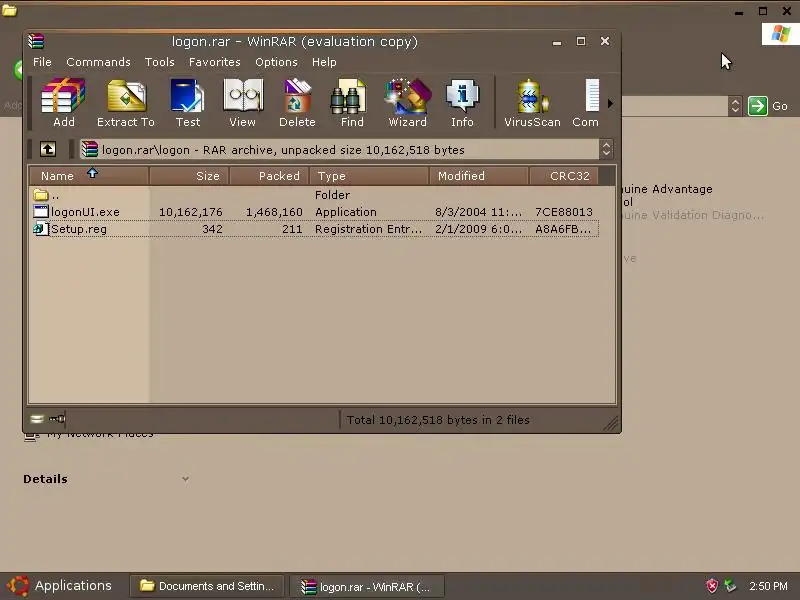The width and height of the screenshot is (800, 600).
Task: Click the Extract To toolbar icon
Action: click(x=126, y=103)
